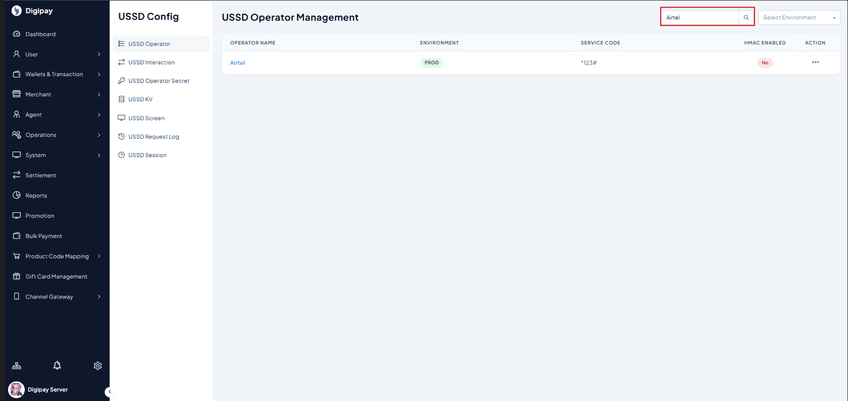Click the Promotion screen icon
The width and height of the screenshot is (848, 401).
[x=16, y=216]
